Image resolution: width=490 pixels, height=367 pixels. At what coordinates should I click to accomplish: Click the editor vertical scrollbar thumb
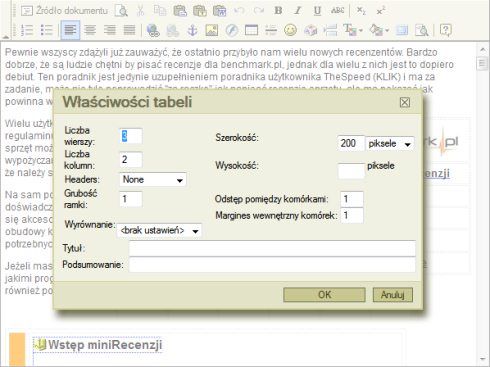click(x=482, y=63)
